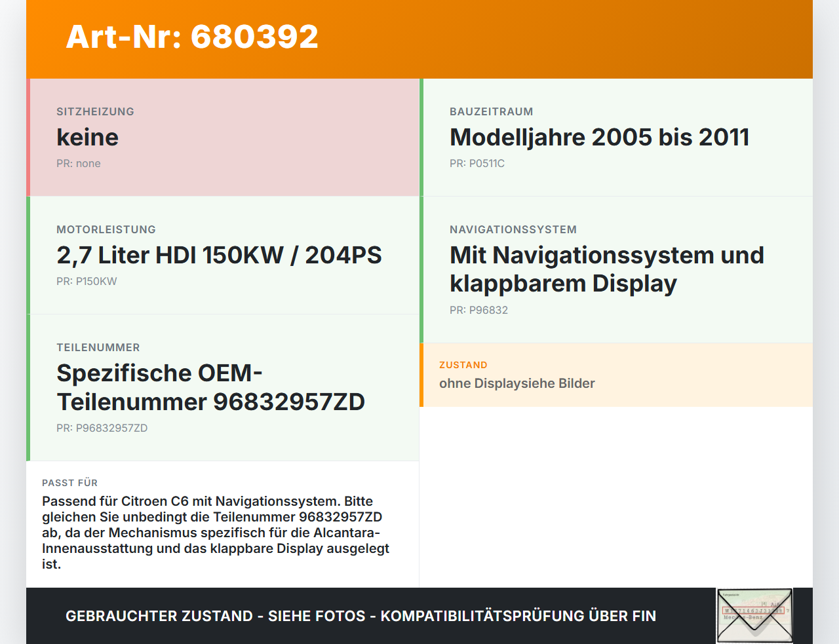
Task: Click the PR: none label
Action: click(79, 164)
